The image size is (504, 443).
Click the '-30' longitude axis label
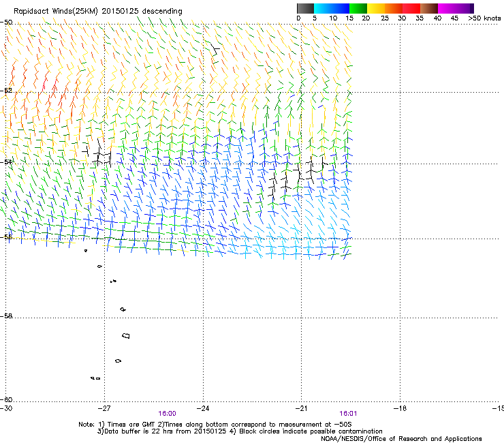[x=6, y=408]
